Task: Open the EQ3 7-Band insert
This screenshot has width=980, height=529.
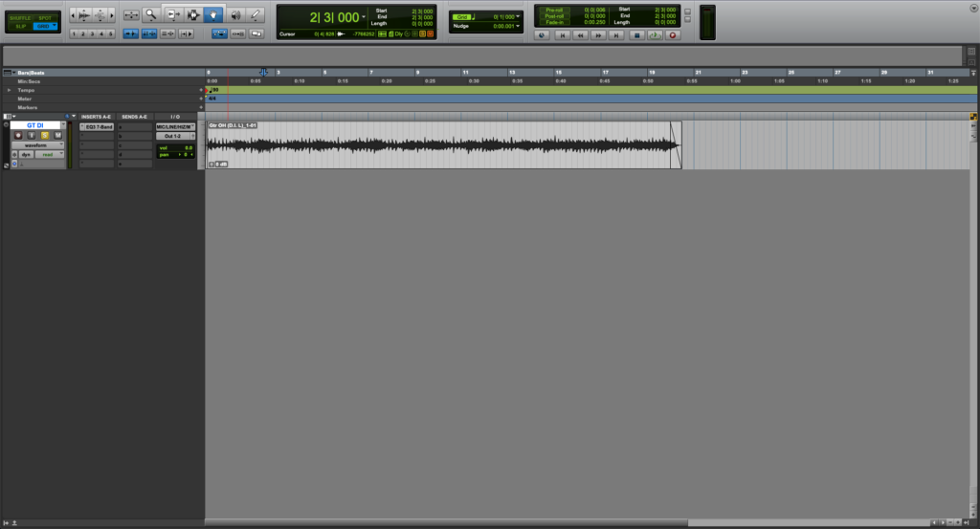Action: pyautogui.click(x=97, y=127)
